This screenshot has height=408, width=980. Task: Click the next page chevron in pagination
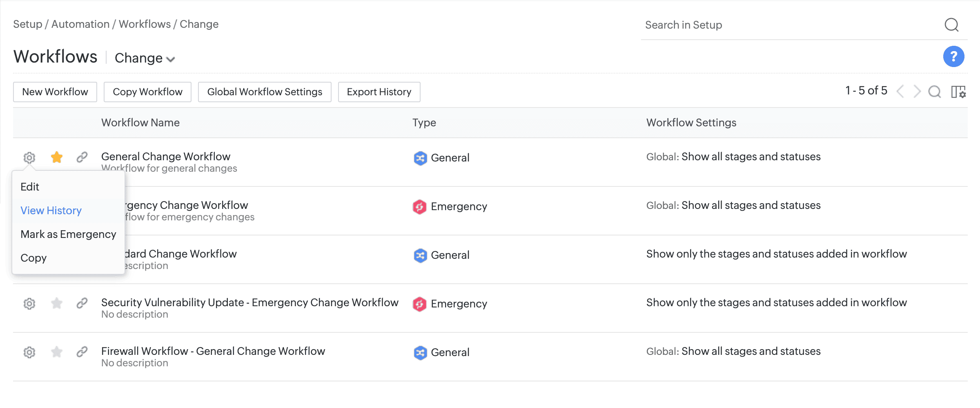point(917,92)
